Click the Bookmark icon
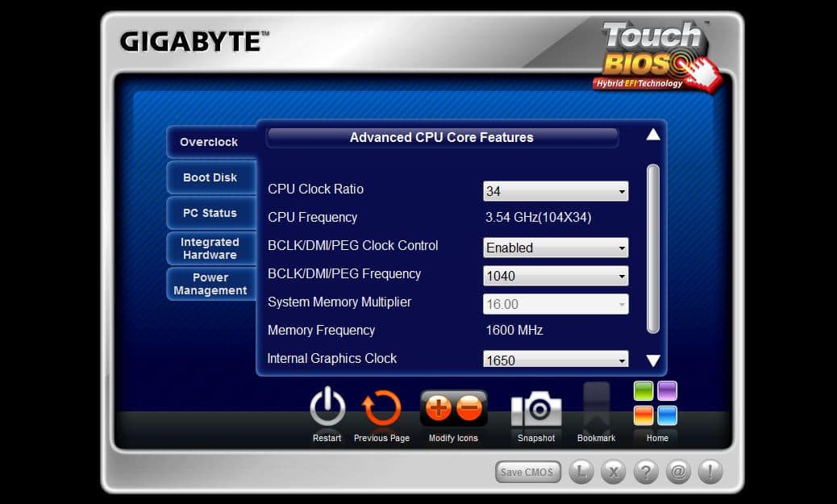 point(597,409)
